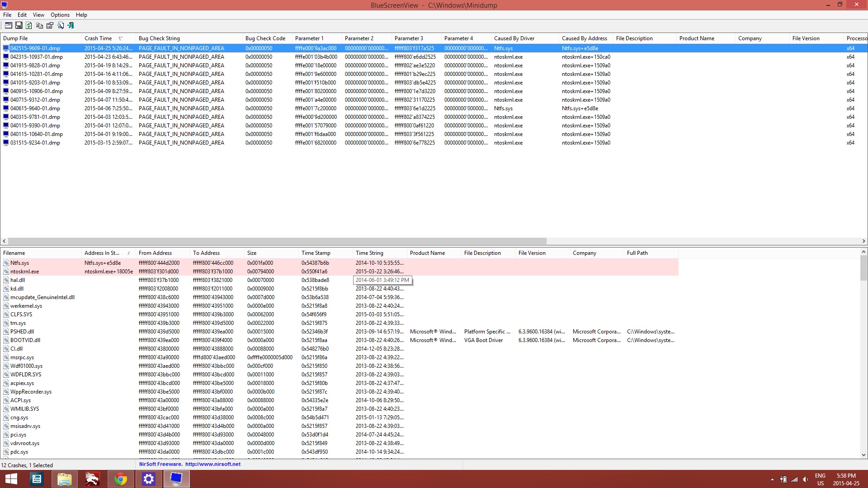The height and width of the screenshot is (488, 868).
Task: Click the Exit door toolbar icon
Action: click(x=71, y=26)
